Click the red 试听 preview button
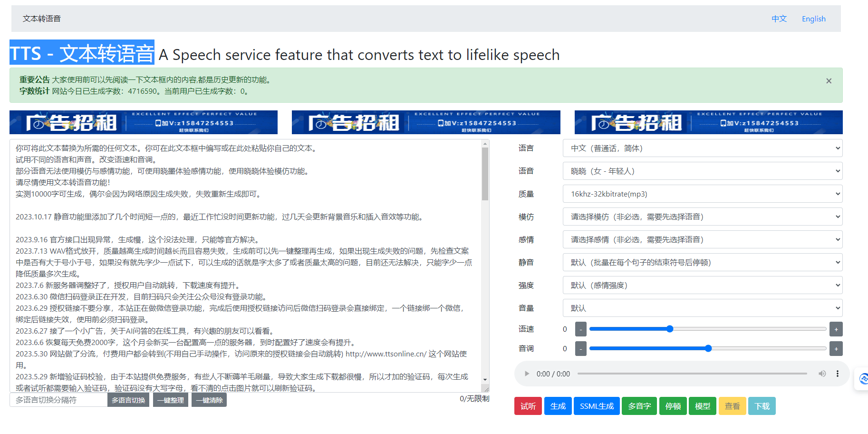Viewport: 868px width, 434px height. coord(528,406)
